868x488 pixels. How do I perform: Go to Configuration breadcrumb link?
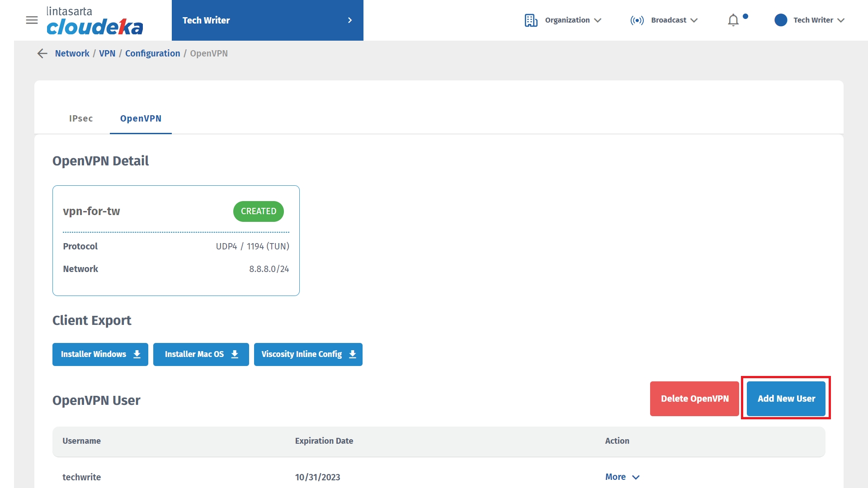pos(152,54)
